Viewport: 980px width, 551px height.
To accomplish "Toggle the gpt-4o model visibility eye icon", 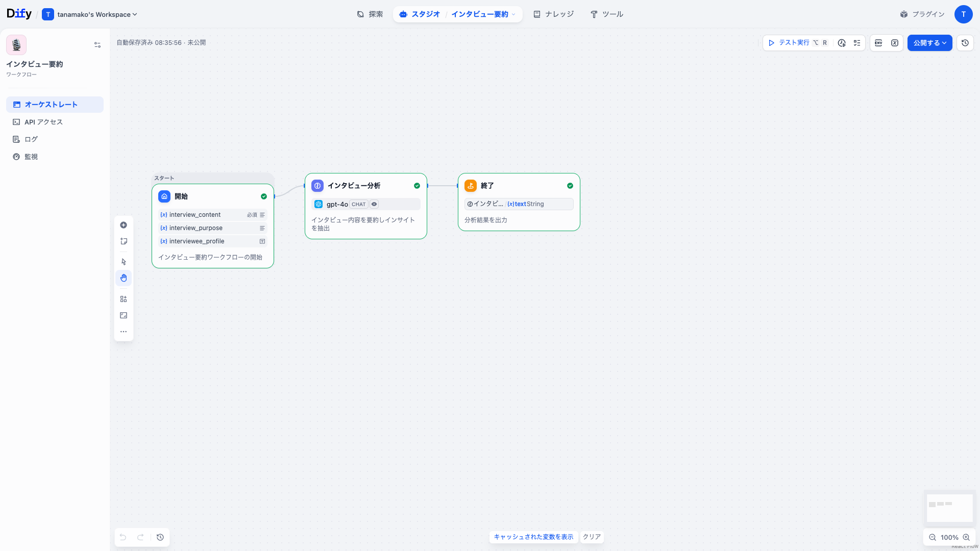I will tap(374, 204).
